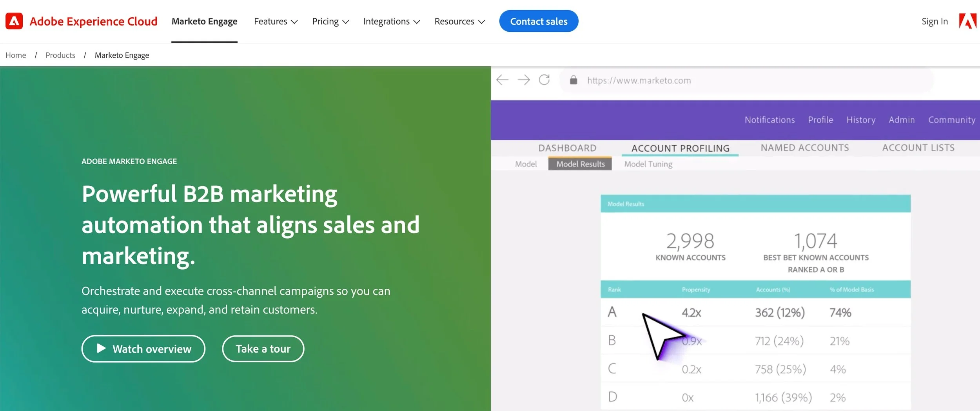The image size is (980, 411).
Task: Switch to the ACCOUNT PROFILING tab
Action: click(681, 148)
